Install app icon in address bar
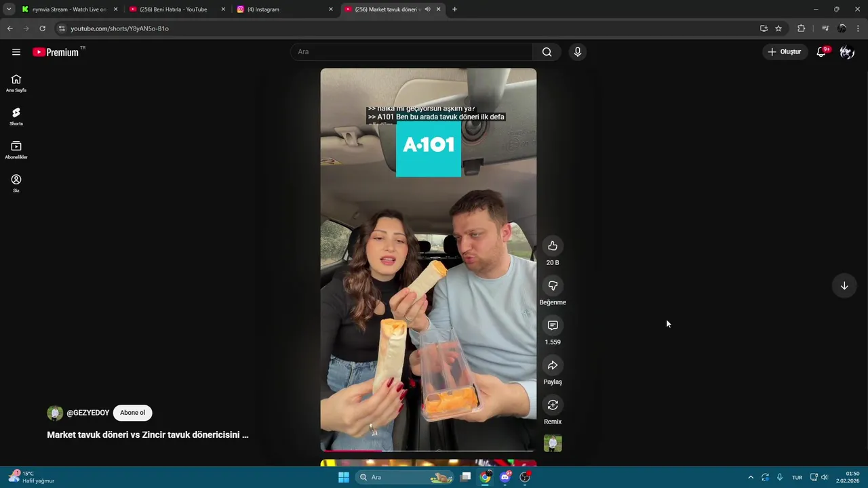Image resolution: width=868 pixels, height=488 pixels. pos(764,28)
